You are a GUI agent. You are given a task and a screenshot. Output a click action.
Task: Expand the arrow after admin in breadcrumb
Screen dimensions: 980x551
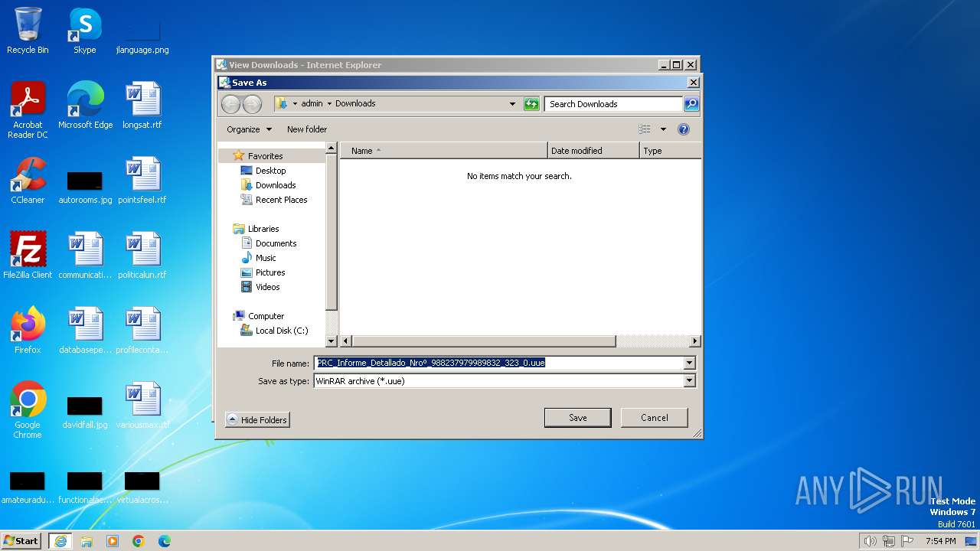pos(329,103)
